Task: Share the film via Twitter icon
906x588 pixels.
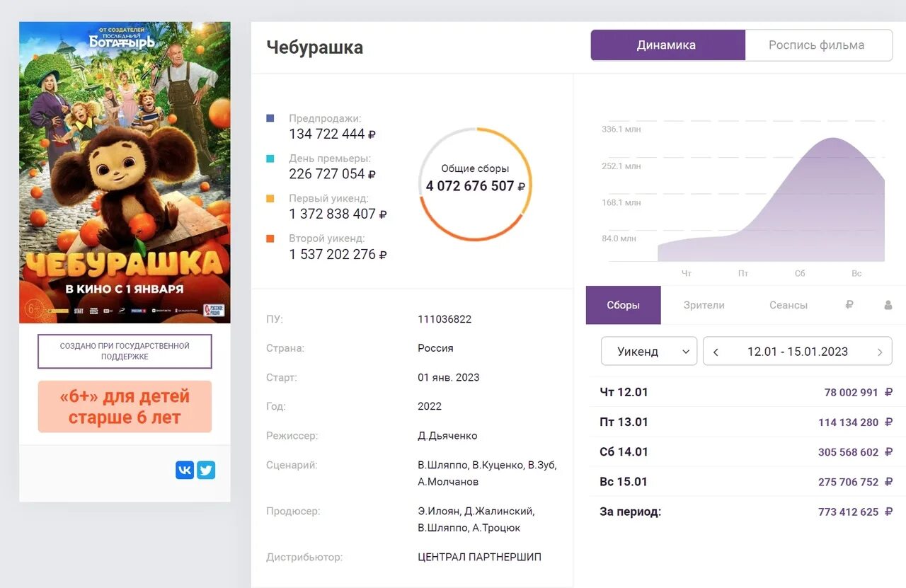Action: (x=206, y=470)
